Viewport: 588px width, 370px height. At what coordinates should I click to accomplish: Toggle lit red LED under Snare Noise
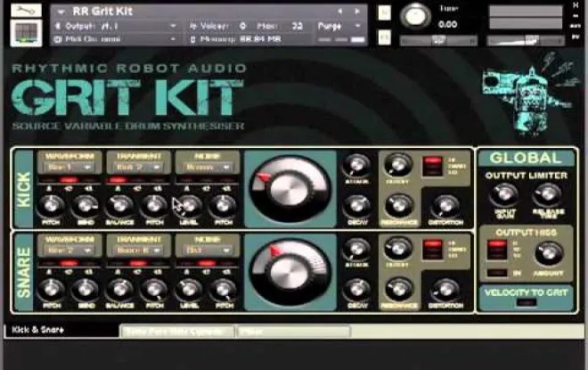click(x=207, y=263)
